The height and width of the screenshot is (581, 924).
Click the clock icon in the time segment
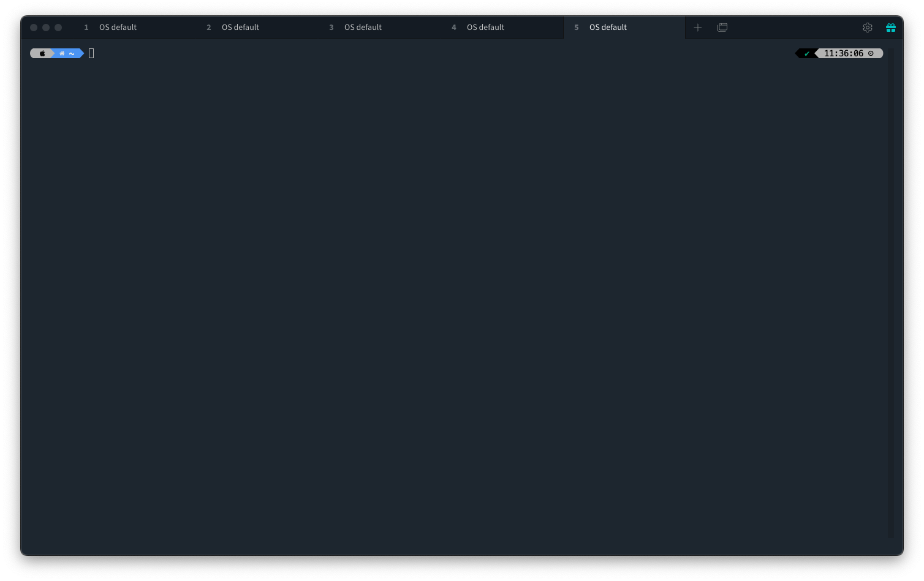871,53
